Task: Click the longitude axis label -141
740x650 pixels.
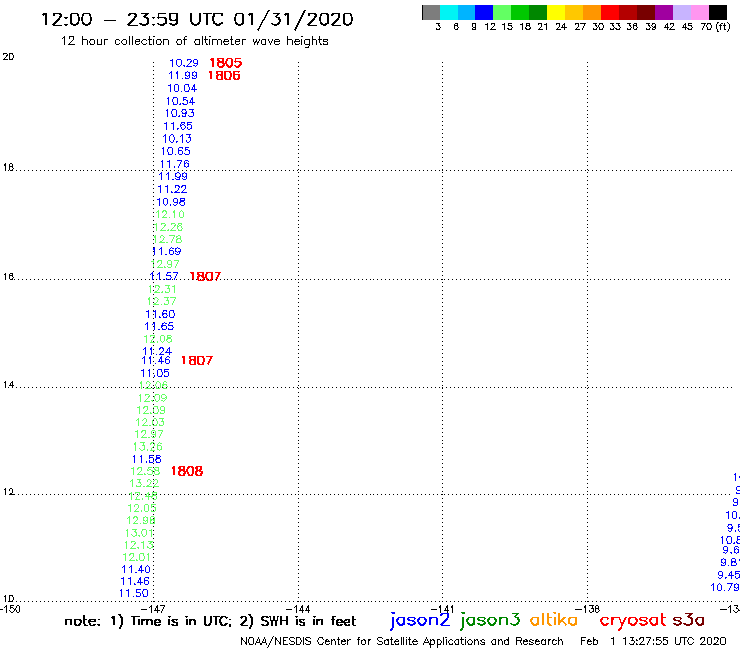Action: tap(443, 609)
